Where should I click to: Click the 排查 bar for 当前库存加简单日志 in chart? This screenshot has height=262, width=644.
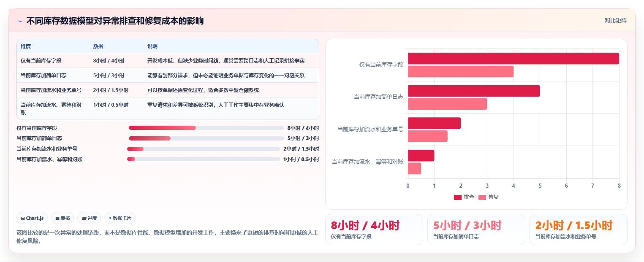(474, 91)
